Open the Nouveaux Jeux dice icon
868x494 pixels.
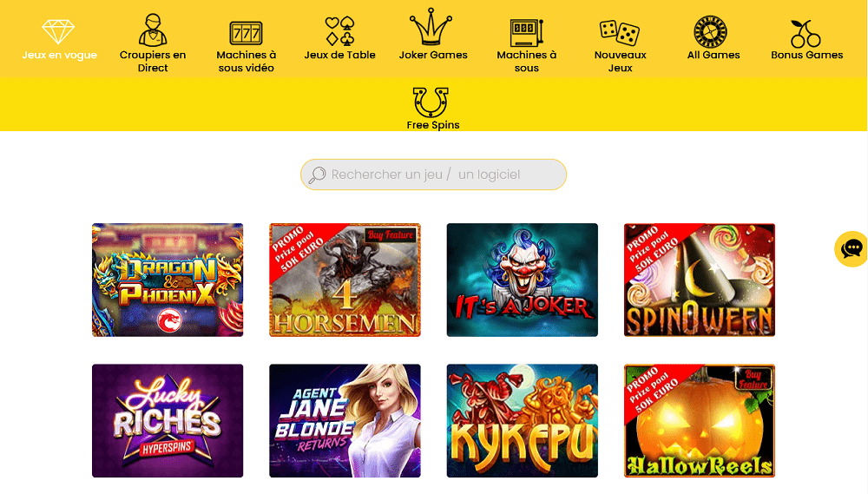click(x=620, y=33)
